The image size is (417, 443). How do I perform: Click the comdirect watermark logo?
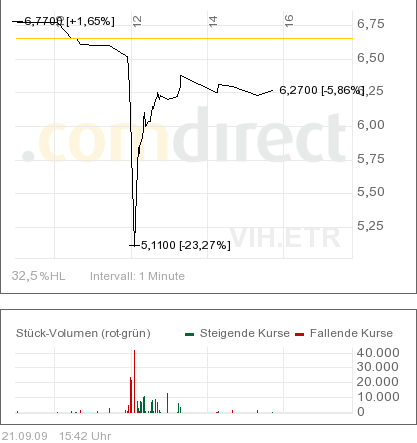(x=183, y=136)
